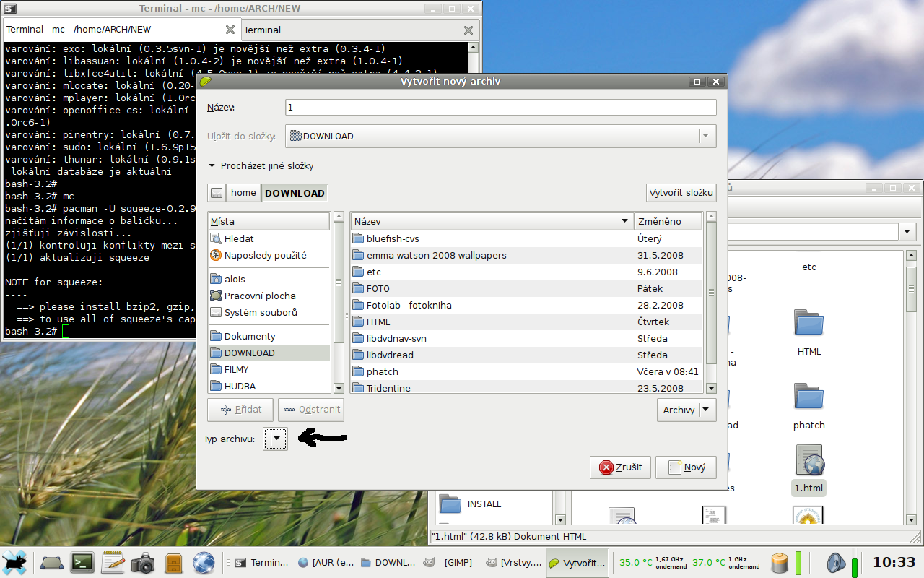Click the Zrušit cancel button
This screenshot has width=924, height=578.
pyautogui.click(x=620, y=467)
